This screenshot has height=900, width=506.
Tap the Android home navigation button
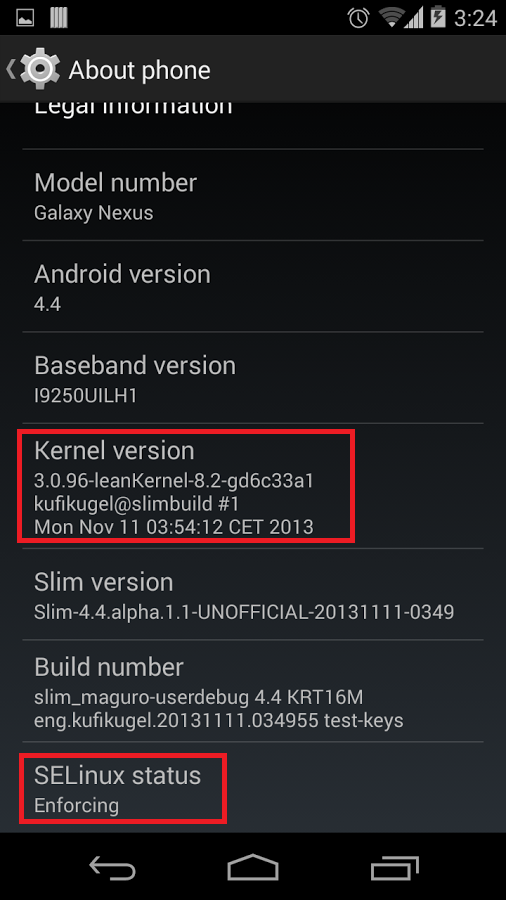tap(253, 866)
